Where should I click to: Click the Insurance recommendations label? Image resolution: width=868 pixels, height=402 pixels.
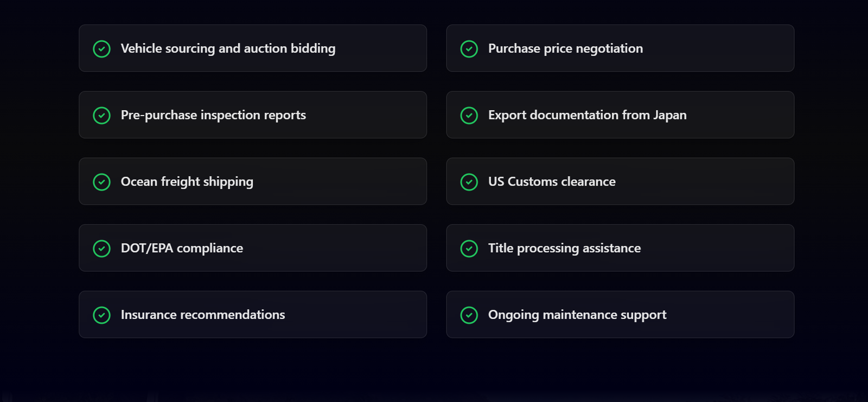pos(202,315)
